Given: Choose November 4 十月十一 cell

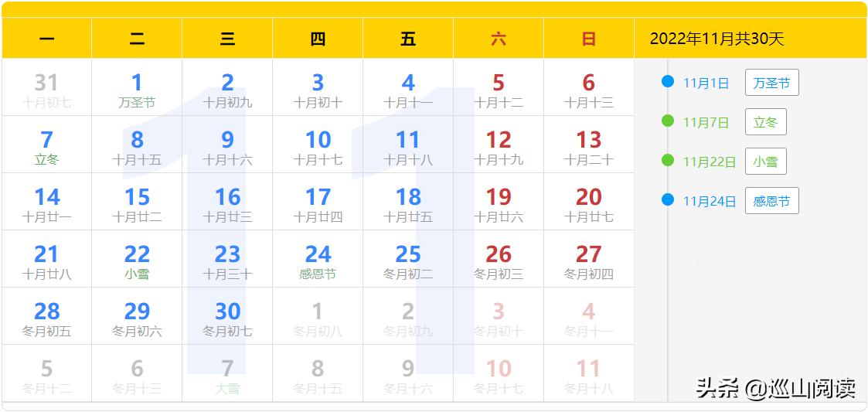Looking at the screenshot, I should point(408,87).
